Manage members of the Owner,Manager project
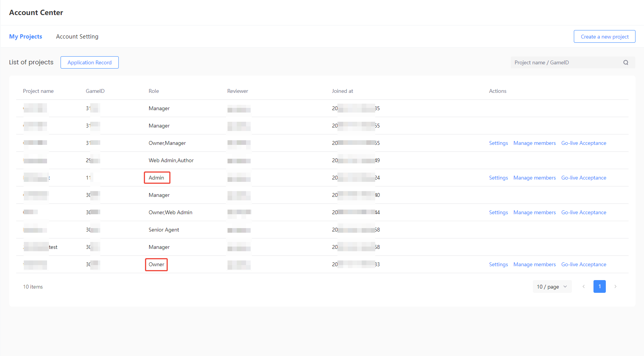This screenshot has width=644, height=356. pos(534,143)
